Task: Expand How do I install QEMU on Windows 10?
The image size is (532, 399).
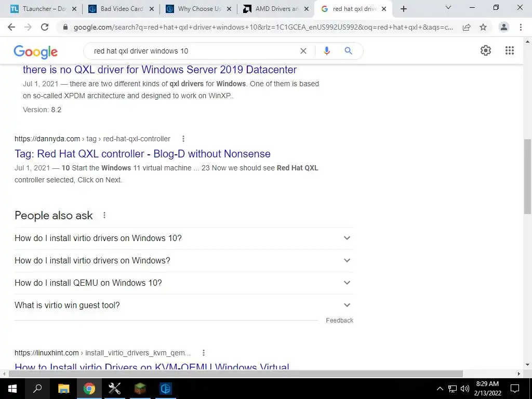Action: pyautogui.click(x=184, y=283)
